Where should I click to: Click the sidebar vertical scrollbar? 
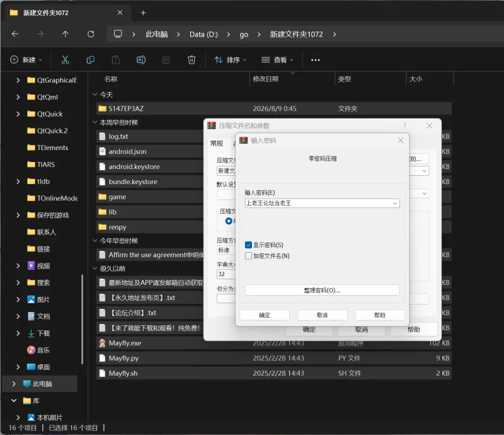(x=83, y=319)
